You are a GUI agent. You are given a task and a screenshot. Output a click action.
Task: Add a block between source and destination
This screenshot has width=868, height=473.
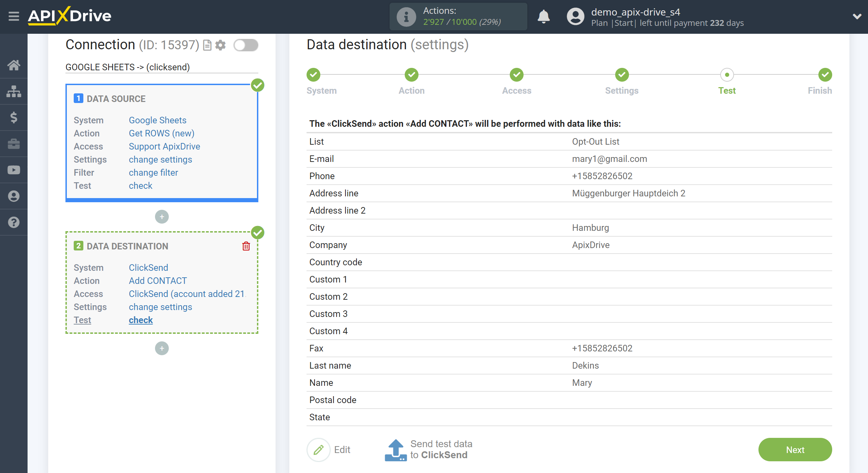click(162, 217)
